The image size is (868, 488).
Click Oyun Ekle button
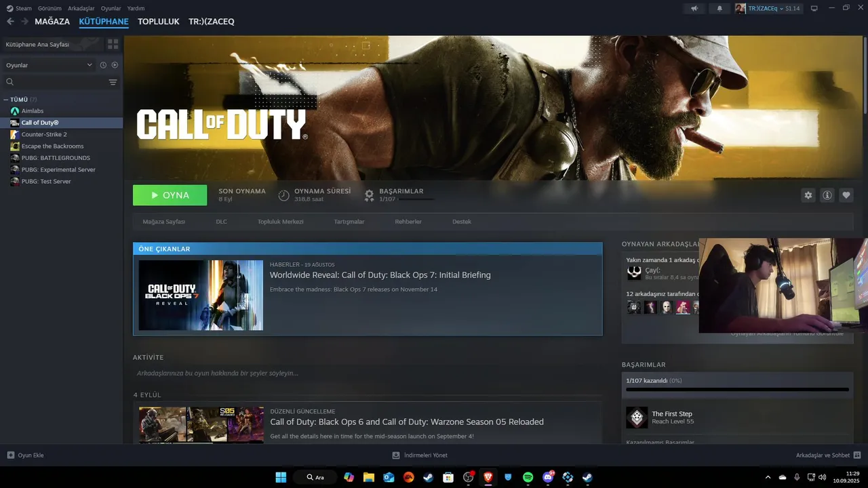pos(25,455)
